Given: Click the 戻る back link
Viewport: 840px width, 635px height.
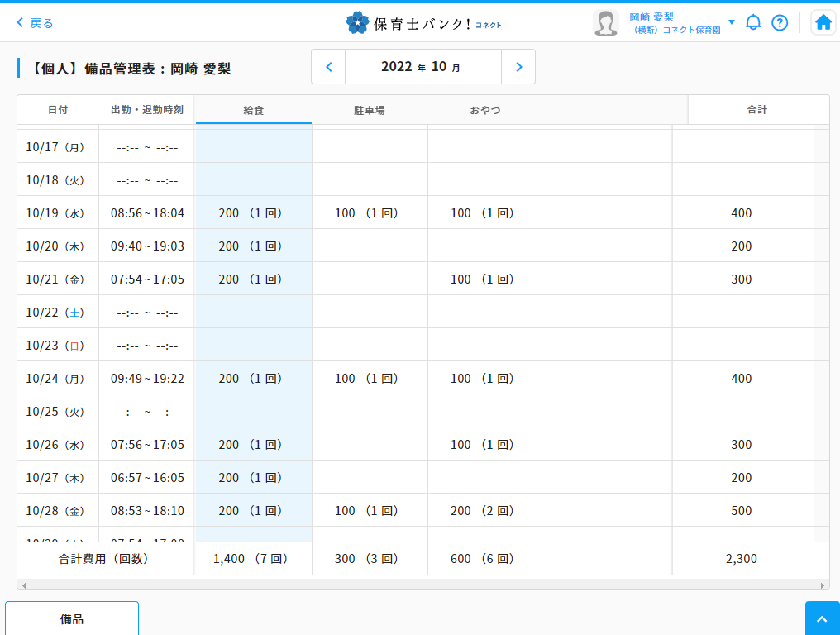Looking at the screenshot, I should click(x=36, y=23).
